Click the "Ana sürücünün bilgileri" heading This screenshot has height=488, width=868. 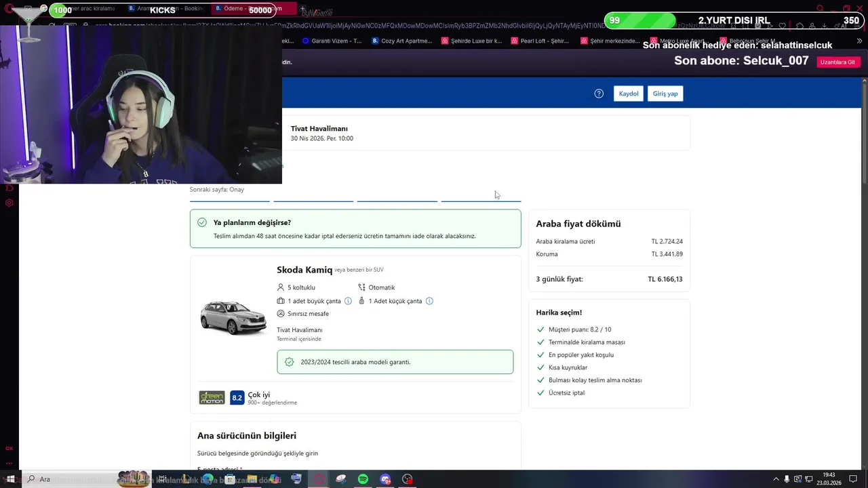coord(247,436)
